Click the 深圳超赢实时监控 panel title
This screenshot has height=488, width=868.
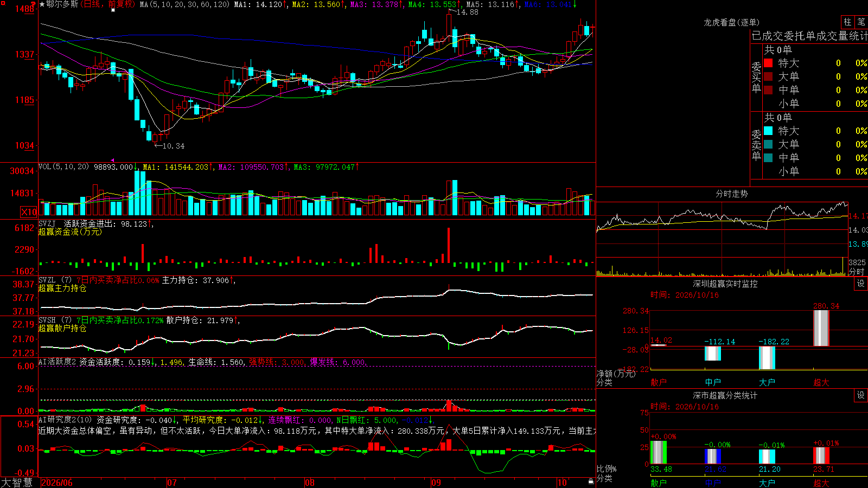coord(725,284)
